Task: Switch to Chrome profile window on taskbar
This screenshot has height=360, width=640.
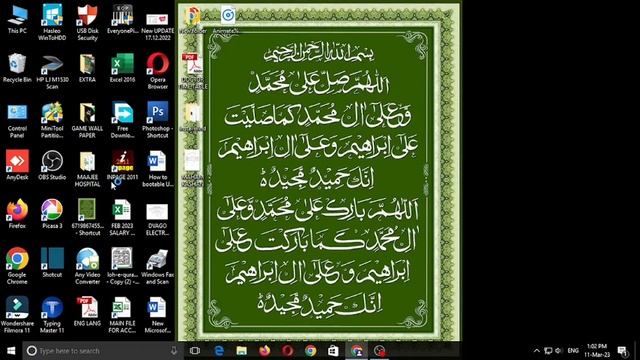Action: tap(357, 351)
